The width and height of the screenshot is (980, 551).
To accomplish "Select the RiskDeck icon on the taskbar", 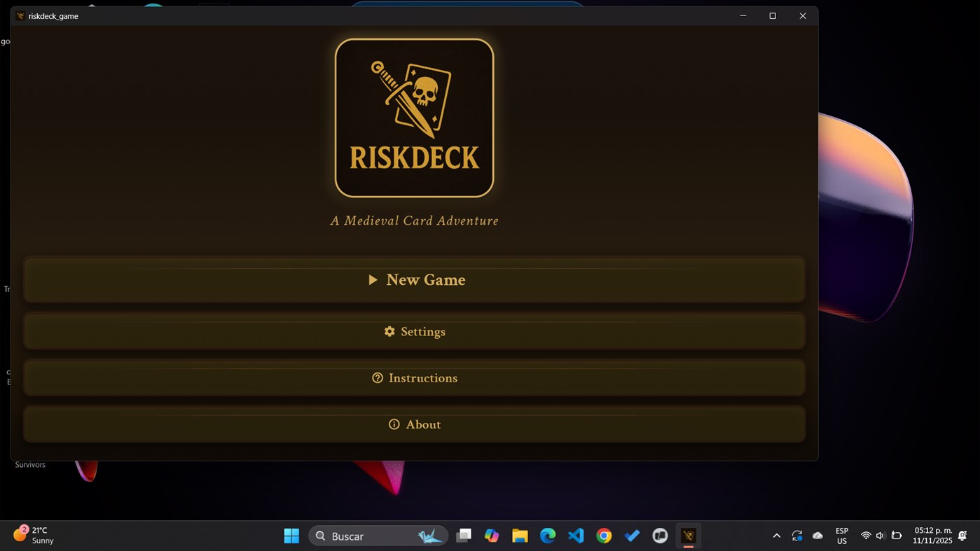I will click(x=687, y=536).
